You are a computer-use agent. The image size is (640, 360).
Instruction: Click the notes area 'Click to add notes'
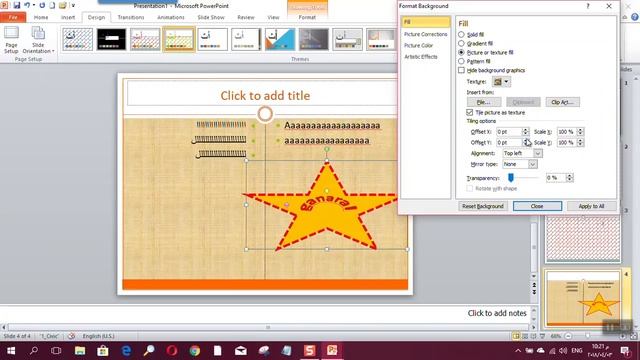point(497,313)
